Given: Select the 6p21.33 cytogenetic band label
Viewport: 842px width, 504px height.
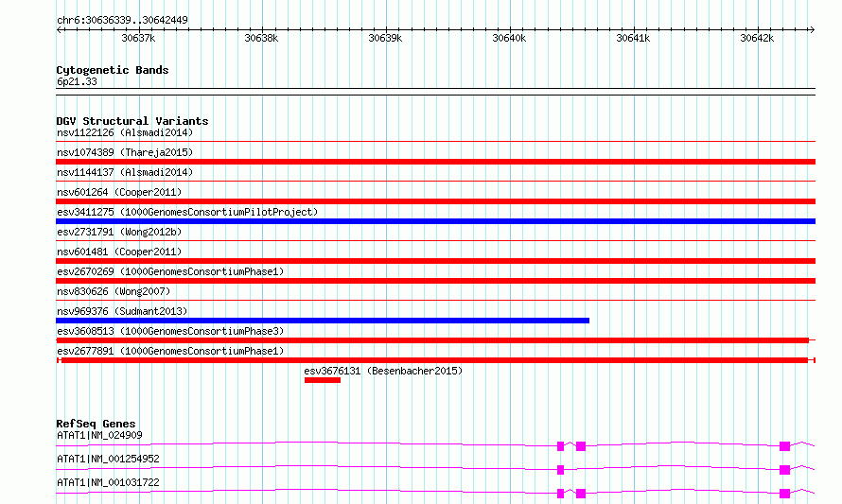Looking at the screenshot, I should [77, 81].
